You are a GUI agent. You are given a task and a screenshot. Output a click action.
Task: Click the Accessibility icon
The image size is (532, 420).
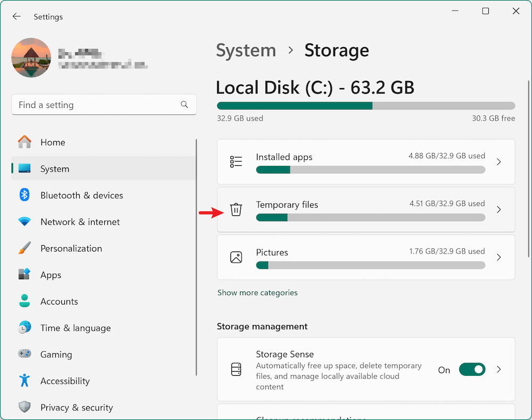tap(24, 381)
